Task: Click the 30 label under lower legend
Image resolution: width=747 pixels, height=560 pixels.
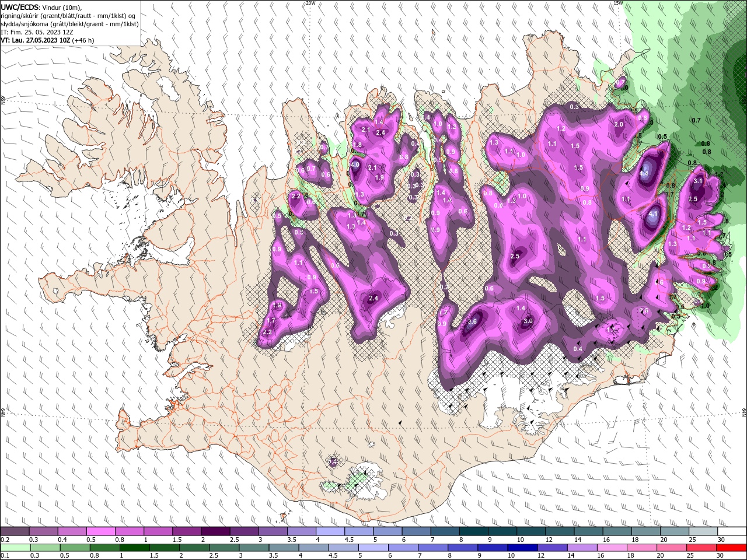Action: pyautogui.click(x=721, y=556)
